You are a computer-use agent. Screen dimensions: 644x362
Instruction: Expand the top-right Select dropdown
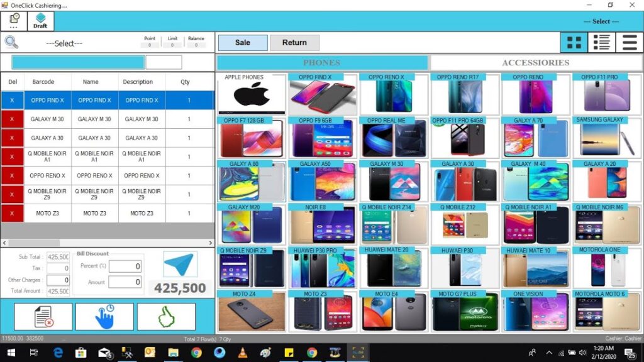pyautogui.click(x=601, y=21)
